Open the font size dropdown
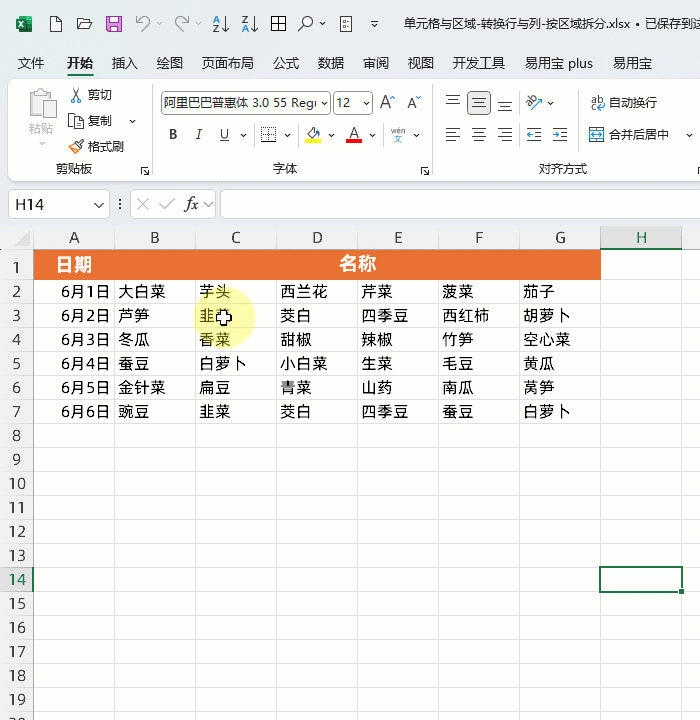 [x=366, y=103]
